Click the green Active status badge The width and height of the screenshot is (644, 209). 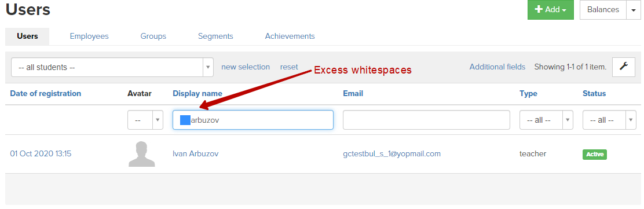[594, 155]
